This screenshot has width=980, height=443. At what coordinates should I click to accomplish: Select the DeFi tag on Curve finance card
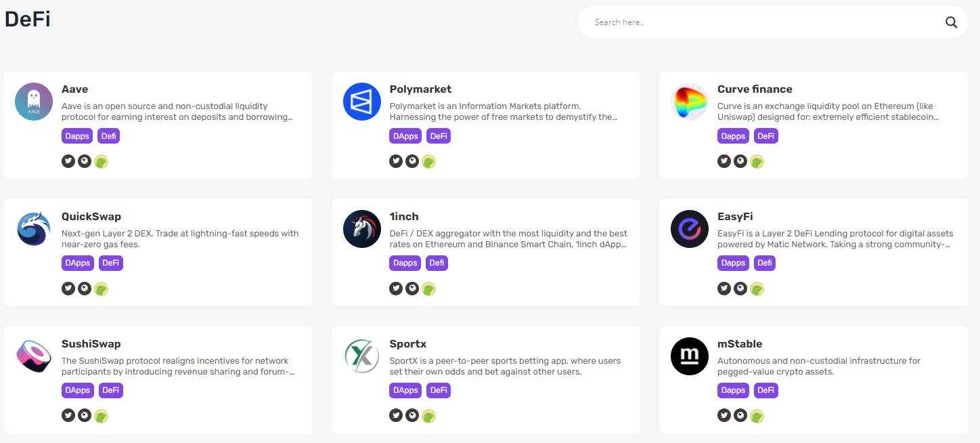[x=765, y=136]
